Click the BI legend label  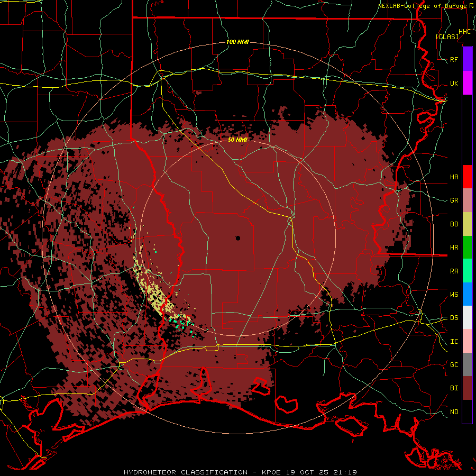(454, 388)
